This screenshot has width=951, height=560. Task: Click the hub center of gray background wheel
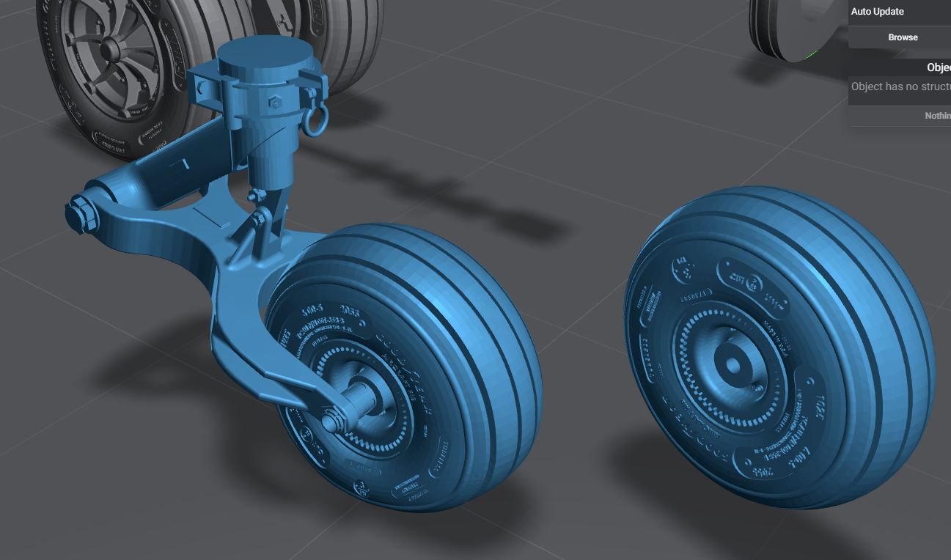[x=110, y=50]
